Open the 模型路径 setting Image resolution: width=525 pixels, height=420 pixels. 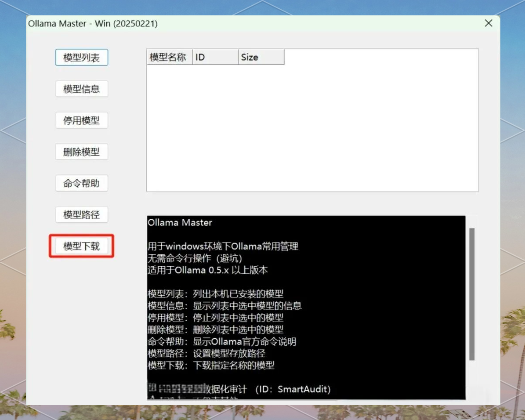pos(82,215)
